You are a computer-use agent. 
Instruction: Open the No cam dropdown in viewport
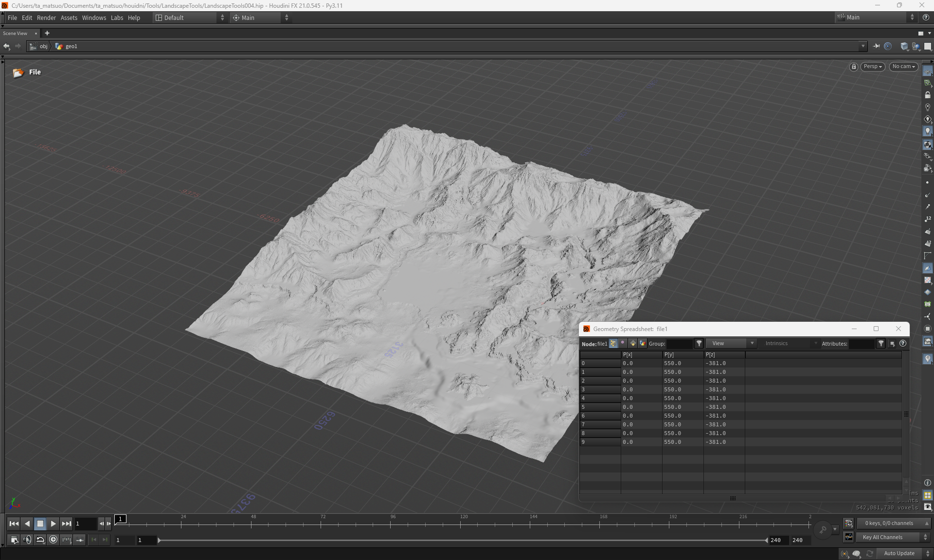pos(903,67)
